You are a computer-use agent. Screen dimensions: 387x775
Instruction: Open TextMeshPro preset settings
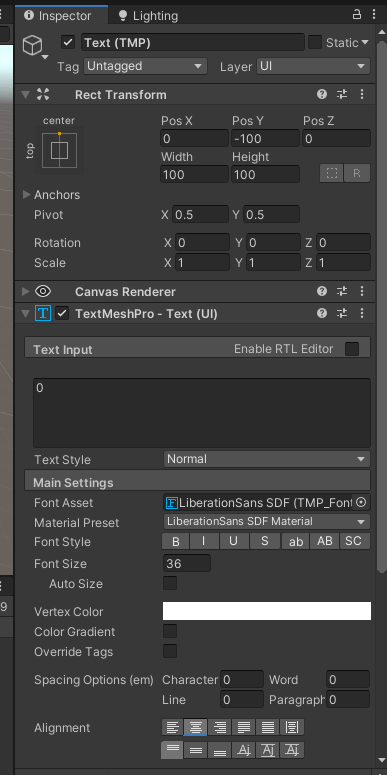[x=342, y=313]
